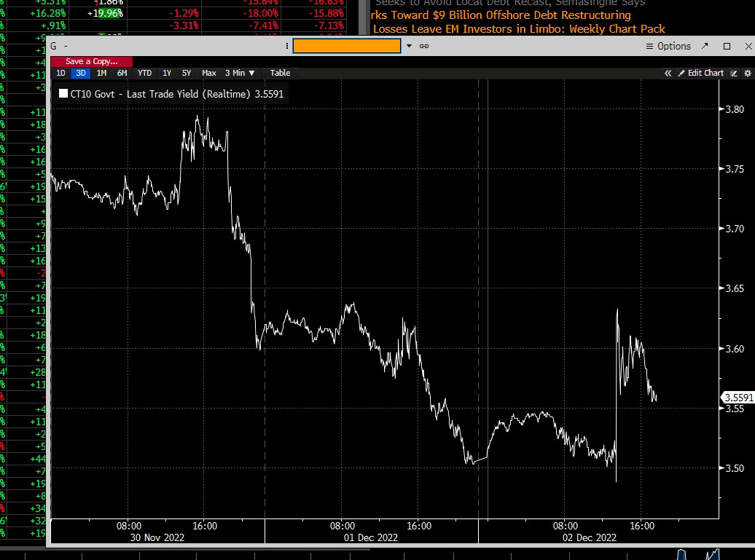The width and height of the screenshot is (755, 560).
Task: Open the kebab menu left of ticker field
Action: pos(286,46)
